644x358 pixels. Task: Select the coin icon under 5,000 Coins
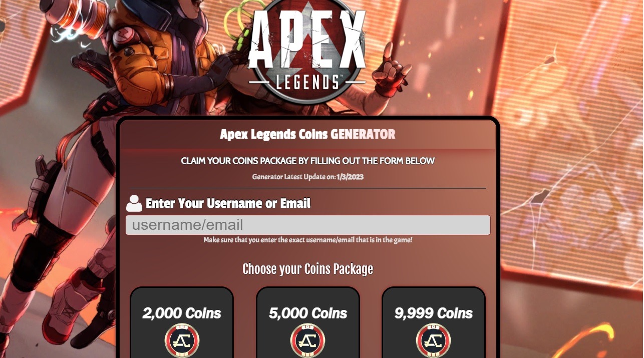tap(308, 341)
